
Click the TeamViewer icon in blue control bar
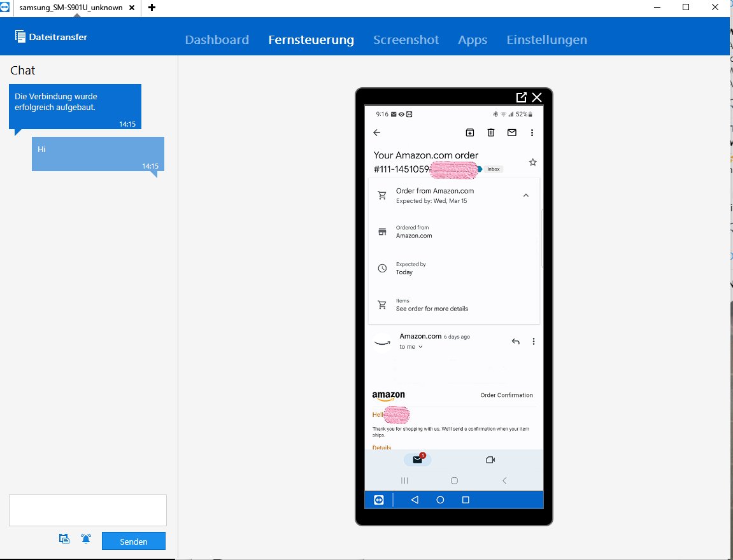379,500
